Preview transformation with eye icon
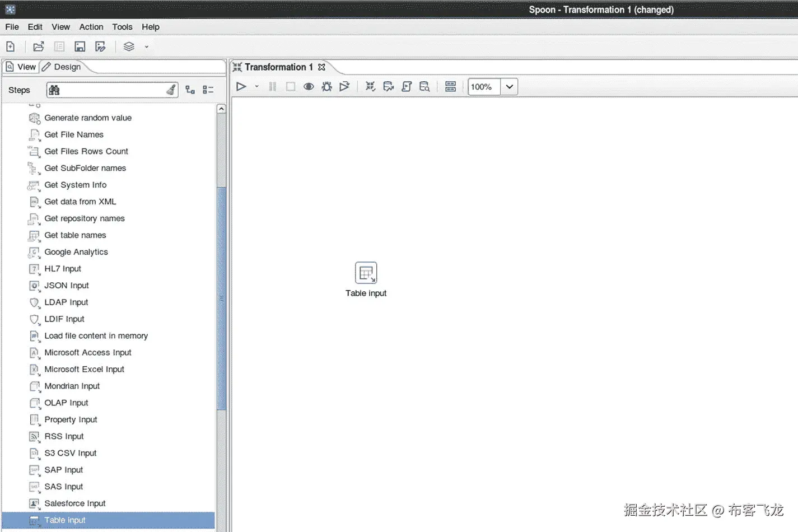 309,87
